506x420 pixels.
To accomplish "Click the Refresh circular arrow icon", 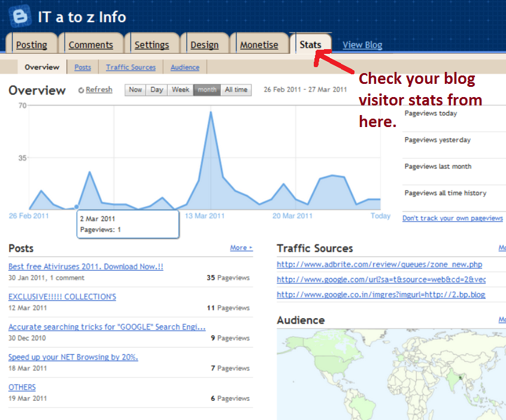I will click(x=81, y=90).
